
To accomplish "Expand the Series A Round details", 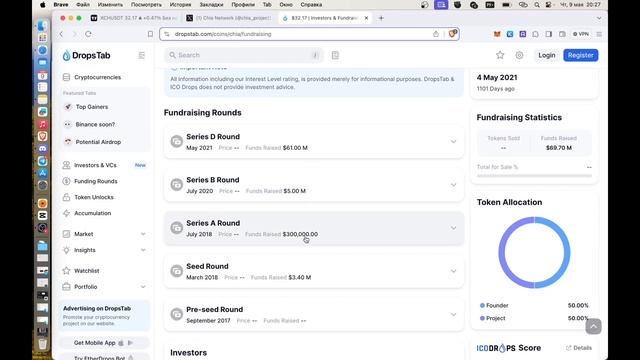I will pyautogui.click(x=453, y=228).
